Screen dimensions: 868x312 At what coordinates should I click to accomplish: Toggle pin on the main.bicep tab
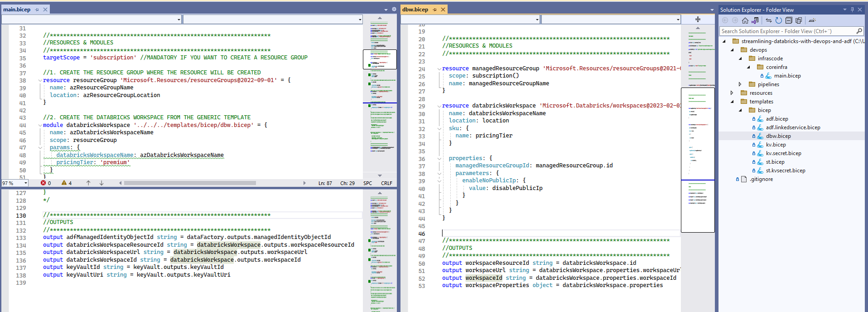pos(37,10)
